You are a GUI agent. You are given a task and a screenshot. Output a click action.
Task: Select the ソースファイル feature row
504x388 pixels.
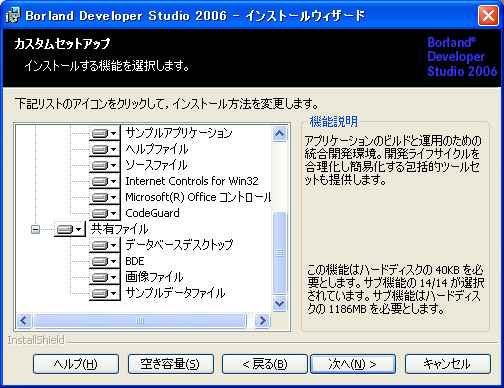click(156, 165)
